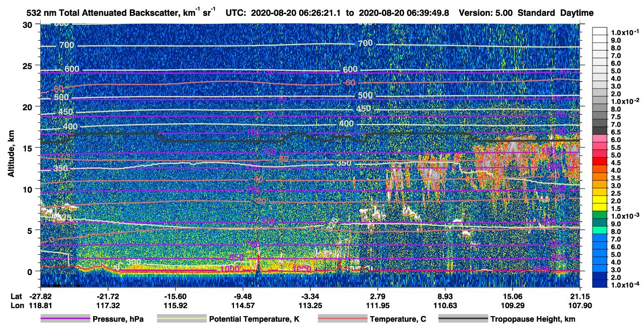Click the color bar label '1.0x10-2'
Screen dimensions: 644x330
[x=624, y=101]
